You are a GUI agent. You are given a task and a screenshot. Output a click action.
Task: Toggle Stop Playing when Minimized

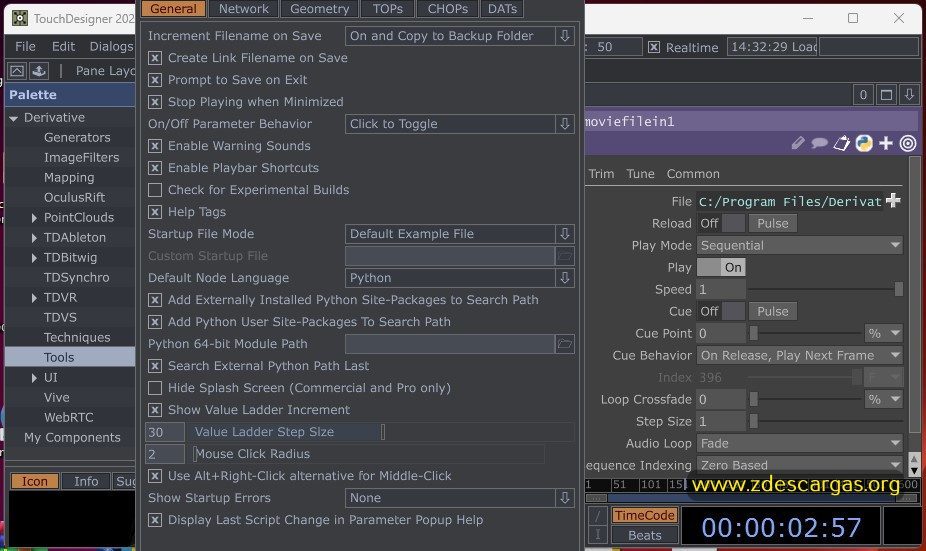tap(155, 102)
